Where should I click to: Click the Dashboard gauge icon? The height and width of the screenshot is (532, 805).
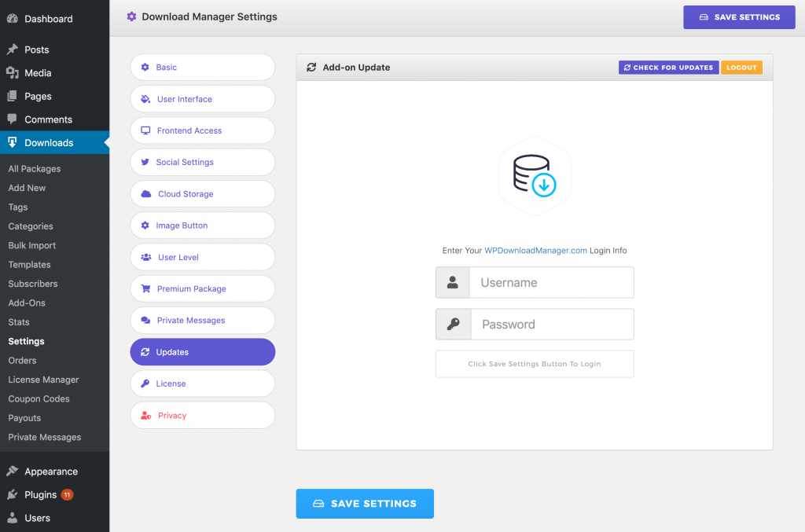click(x=13, y=19)
